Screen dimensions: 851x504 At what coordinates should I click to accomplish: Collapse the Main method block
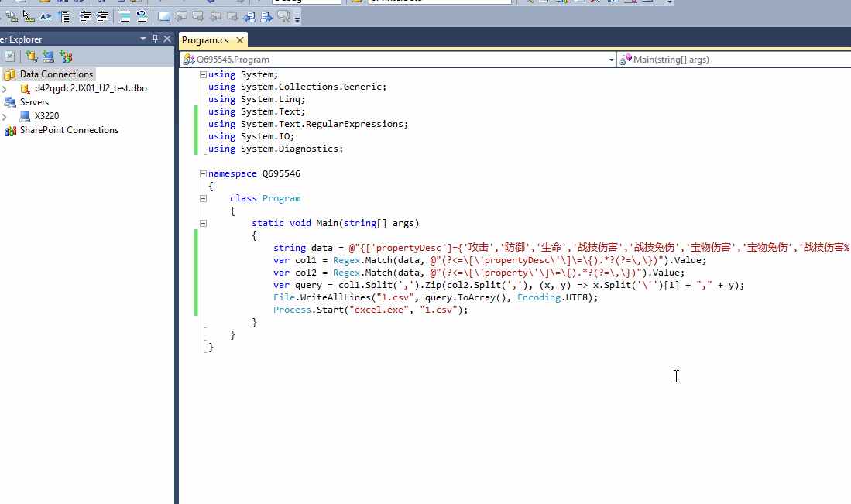click(203, 223)
